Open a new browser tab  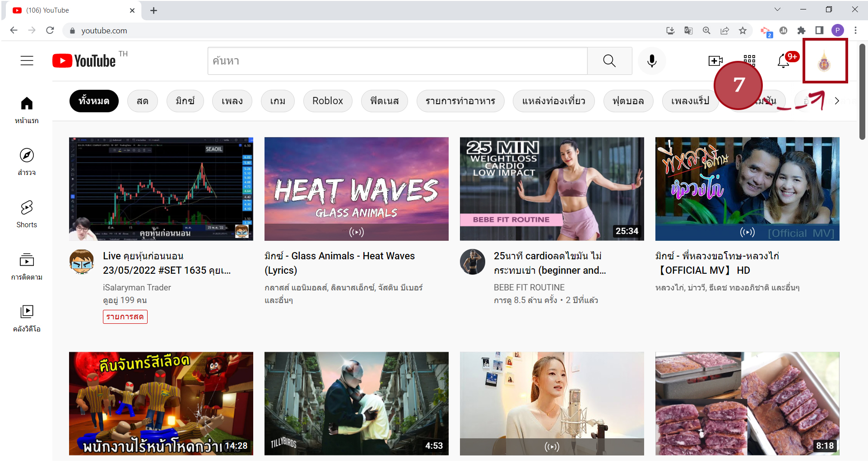pyautogui.click(x=153, y=10)
